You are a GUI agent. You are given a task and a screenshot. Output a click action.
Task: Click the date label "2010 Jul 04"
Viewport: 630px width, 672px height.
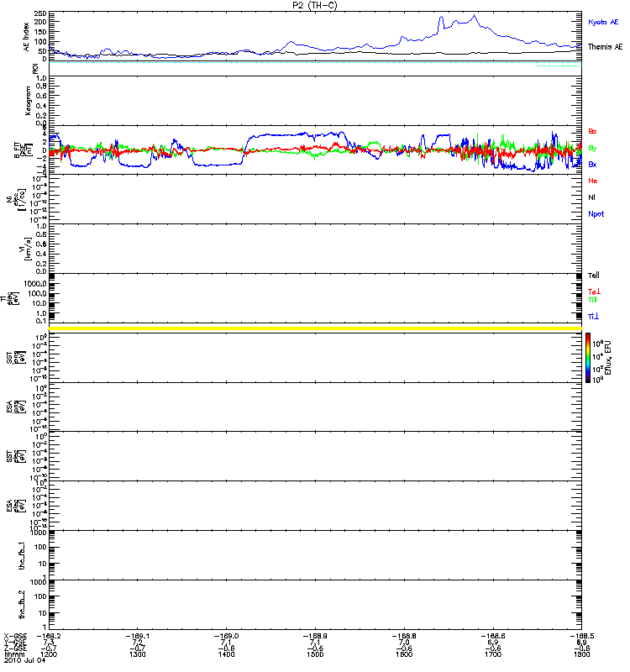coord(25,660)
